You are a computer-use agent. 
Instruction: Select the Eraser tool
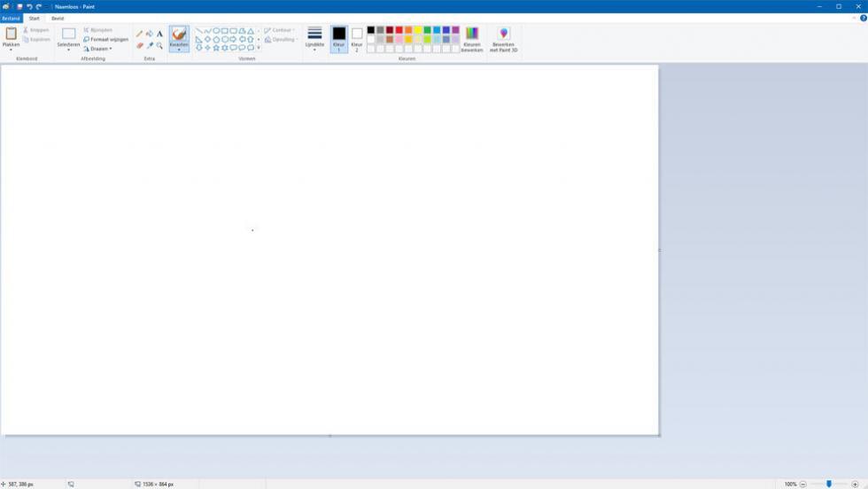pyautogui.click(x=140, y=45)
